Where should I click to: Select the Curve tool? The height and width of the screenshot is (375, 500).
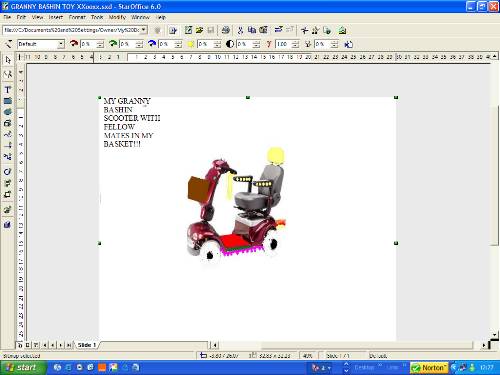coord(8,134)
